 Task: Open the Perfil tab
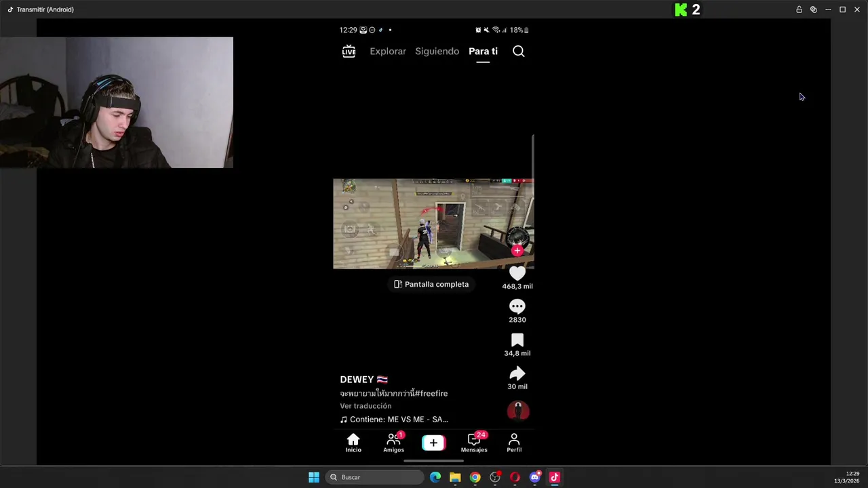[x=514, y=443]
